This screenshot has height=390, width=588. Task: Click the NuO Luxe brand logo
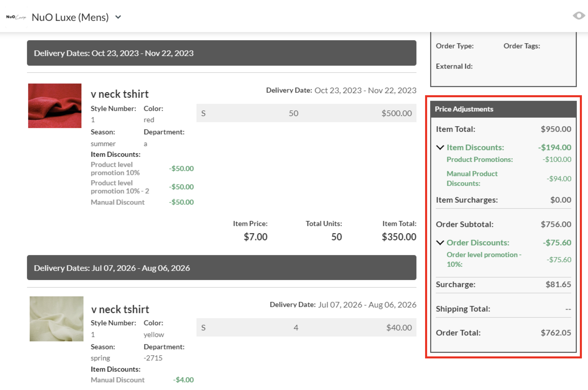(x=16, y=17)
